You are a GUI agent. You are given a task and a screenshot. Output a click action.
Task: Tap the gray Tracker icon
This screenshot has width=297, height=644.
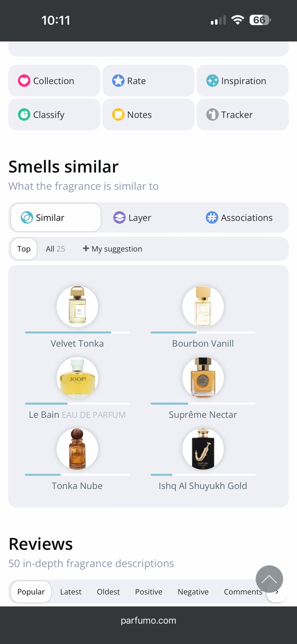212,114
